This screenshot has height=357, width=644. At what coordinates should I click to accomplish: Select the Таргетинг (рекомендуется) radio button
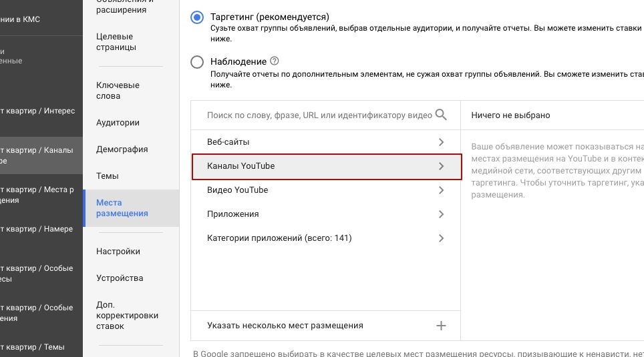point(197,17)
